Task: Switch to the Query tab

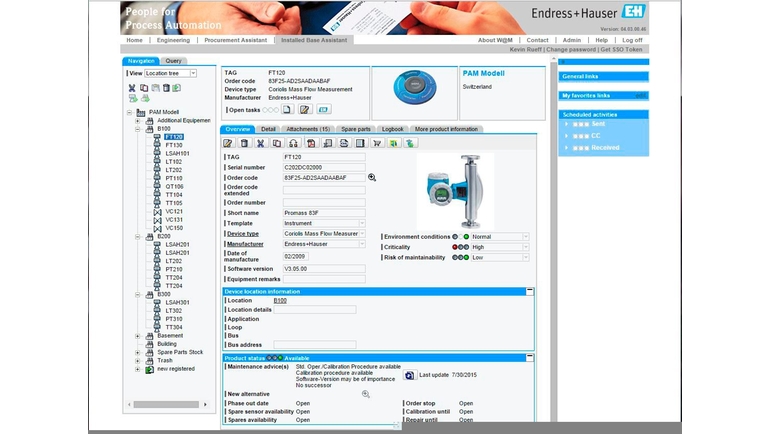Action: tap(174, 61)
